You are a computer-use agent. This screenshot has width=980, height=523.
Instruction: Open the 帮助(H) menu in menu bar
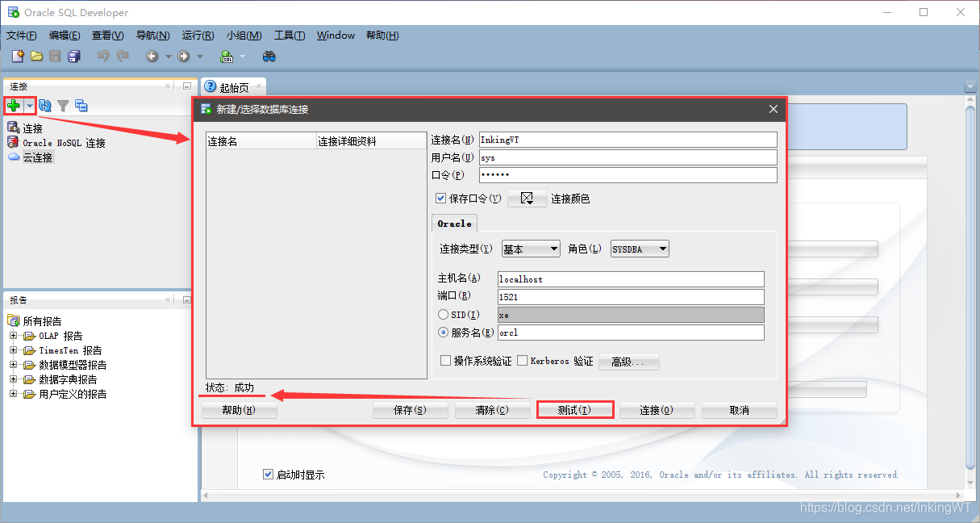(x=382, y=36)
